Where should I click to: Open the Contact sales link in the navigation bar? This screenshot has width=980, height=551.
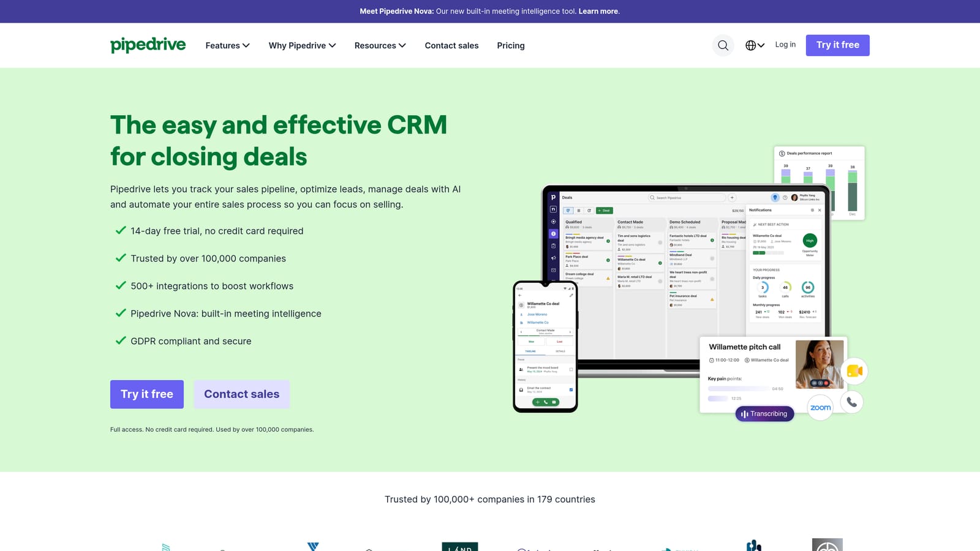pyautogui.click(x=452, y=45)
